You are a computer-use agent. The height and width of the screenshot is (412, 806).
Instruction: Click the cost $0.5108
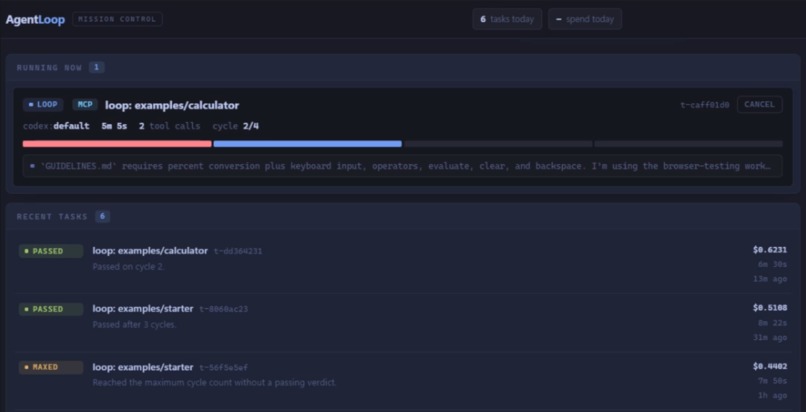point(770,308)
